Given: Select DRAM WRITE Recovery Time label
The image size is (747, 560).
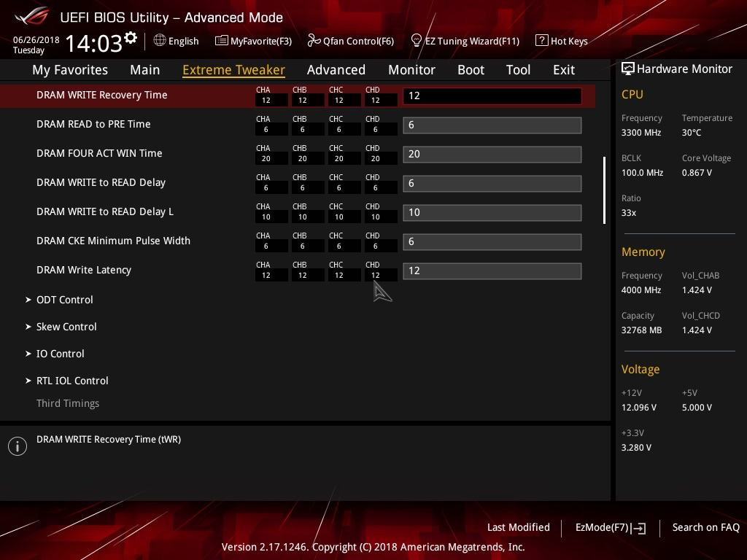Looking at the screenshot, I should (x=101, y=95).
